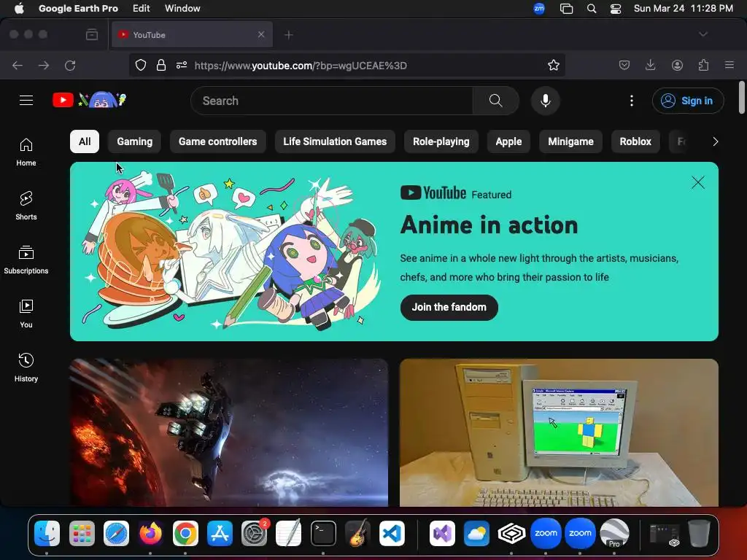Screen dimensions: 747x560
Task: Click the page vertical scrollbar
Action: [x=741, y=98]
